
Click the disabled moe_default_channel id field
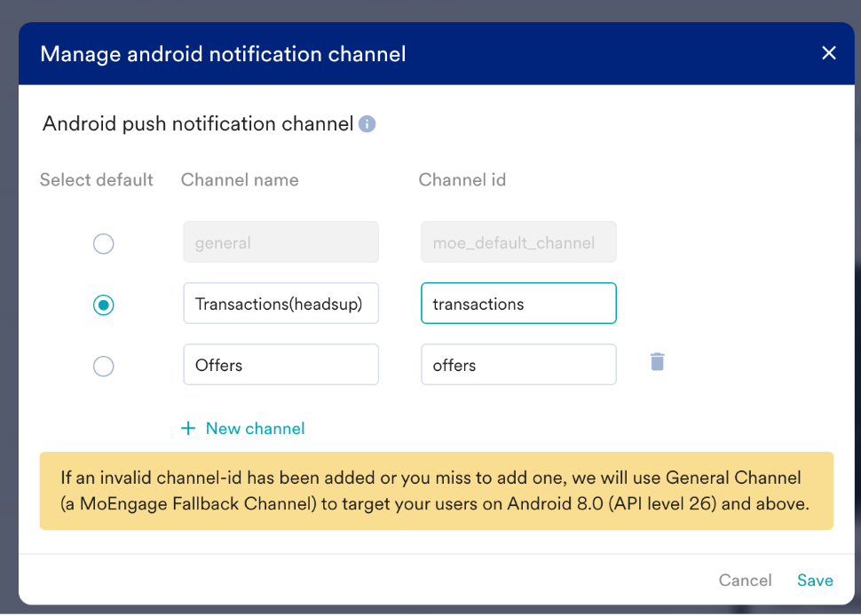[519, 242]
